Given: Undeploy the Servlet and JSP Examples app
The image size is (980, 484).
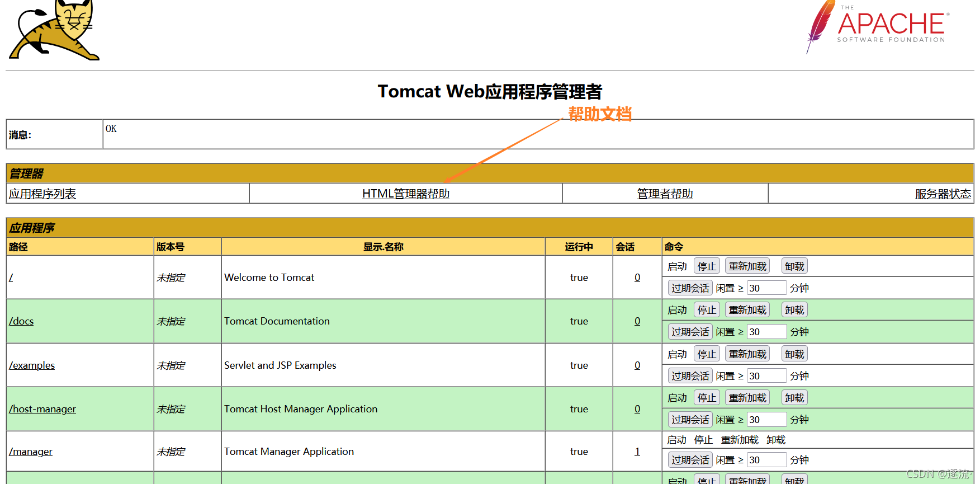Looking at the screenshot, I should pyautogui.click(x=794, y=354).
